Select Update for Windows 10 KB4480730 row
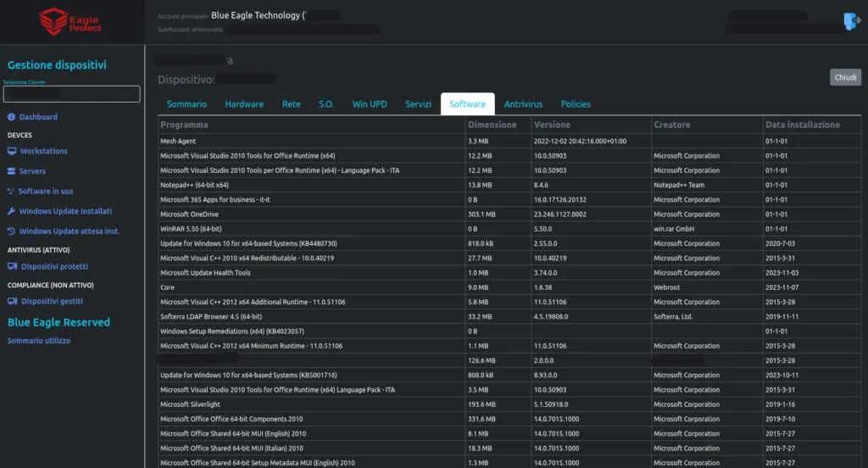Image resolution: width=868 pixels, height=468 pixels. click(x=509, y=243)
